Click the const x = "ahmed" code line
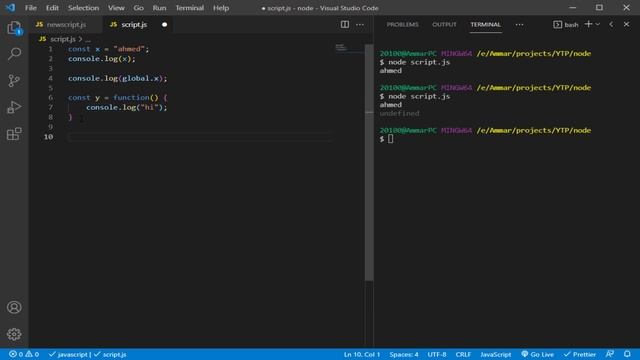 (109, 49)
